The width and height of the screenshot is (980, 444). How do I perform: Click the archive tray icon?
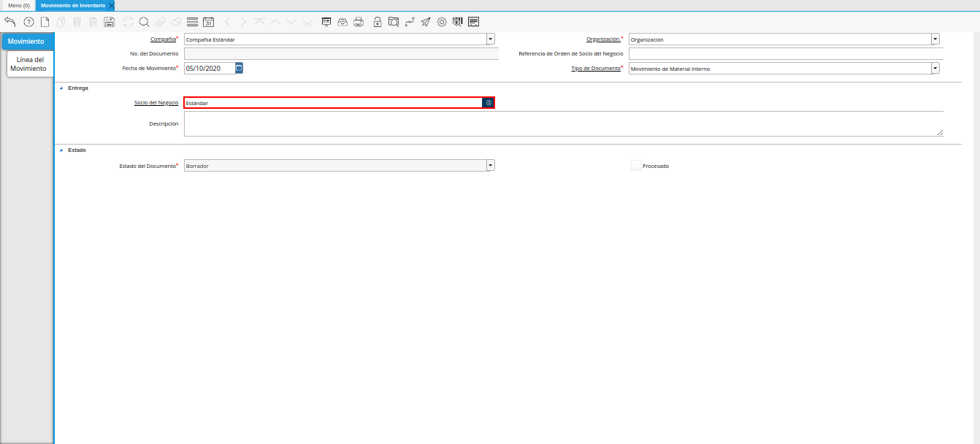342,22
